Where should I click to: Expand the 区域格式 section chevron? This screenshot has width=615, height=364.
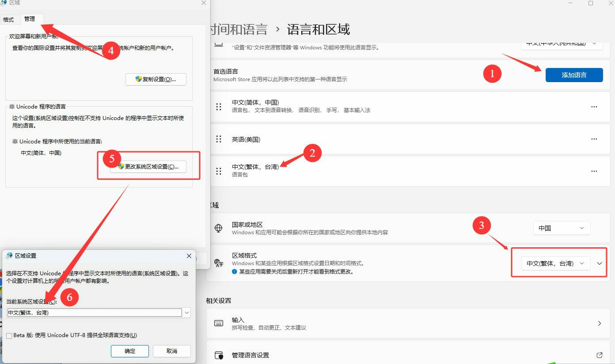point(600,263)
